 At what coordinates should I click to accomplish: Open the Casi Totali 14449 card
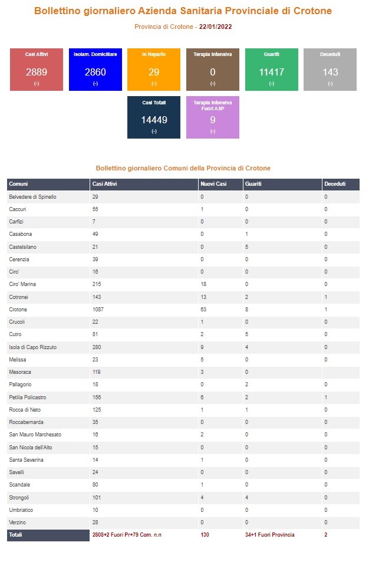(x=154, y=117)
